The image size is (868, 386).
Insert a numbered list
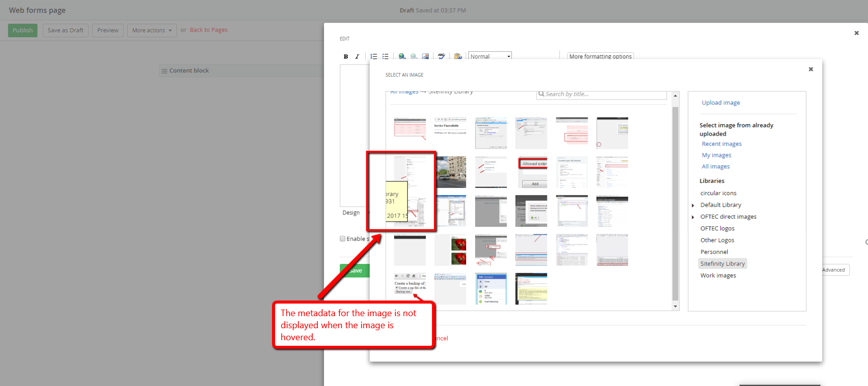pyautogui.click(x=374, y=56)
